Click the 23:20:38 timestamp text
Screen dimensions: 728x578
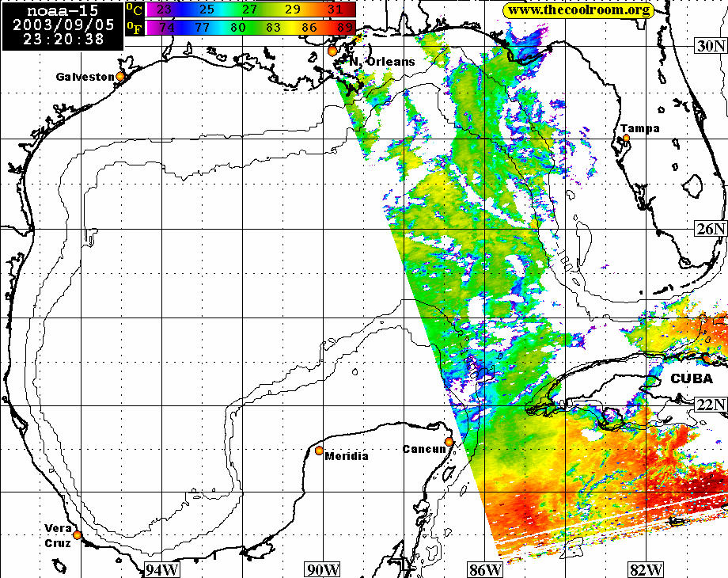(63, 39)
